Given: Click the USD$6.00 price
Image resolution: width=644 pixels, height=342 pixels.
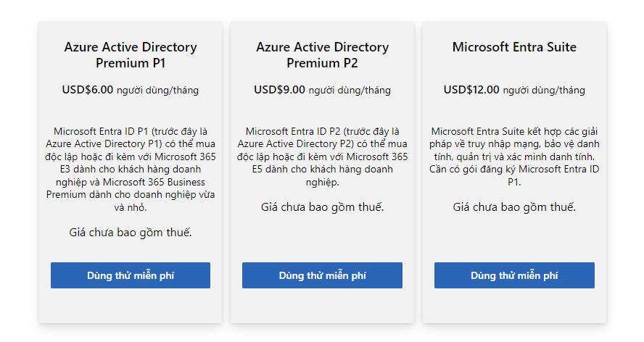Looking at the screenshot, I should [88, 90].
